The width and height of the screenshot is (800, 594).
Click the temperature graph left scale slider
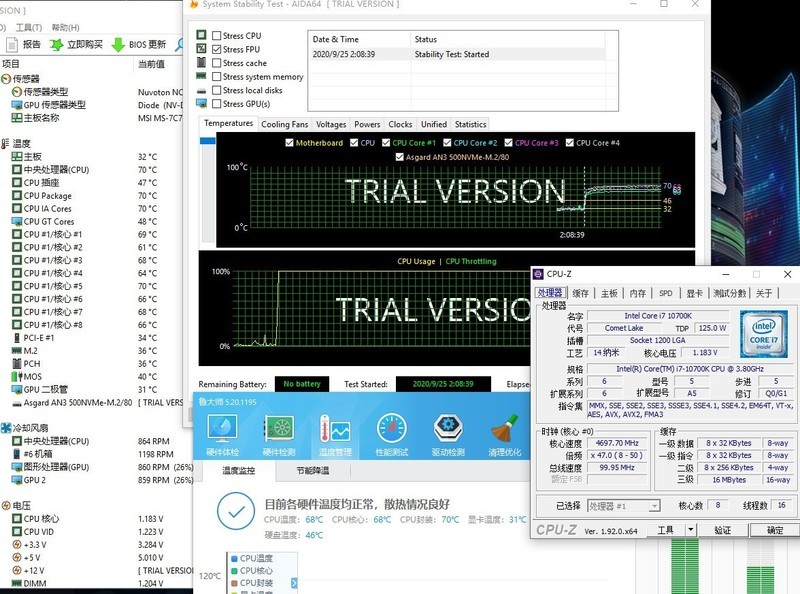click(x=208, y=142)
